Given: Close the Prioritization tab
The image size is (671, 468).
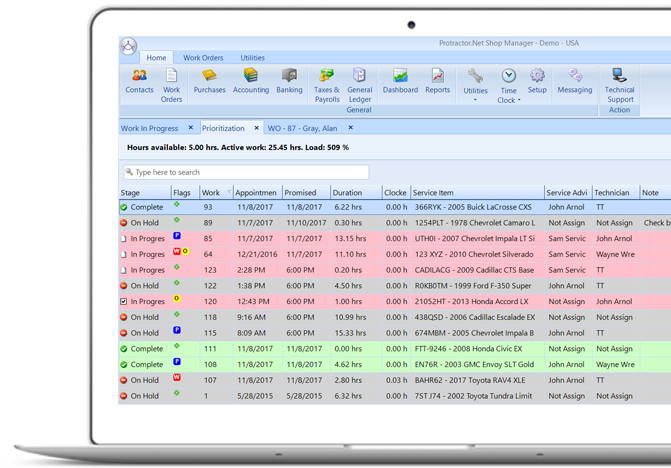Looking at the screenshot, I should coord(256,127).
